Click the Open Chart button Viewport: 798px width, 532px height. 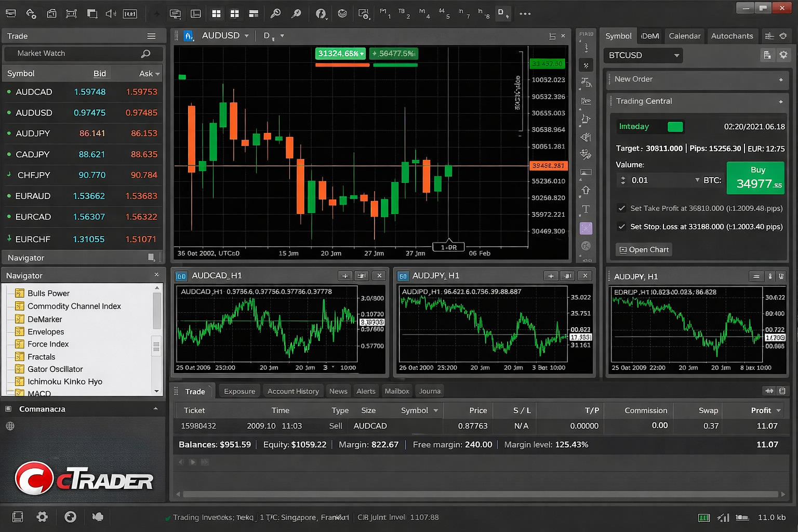[x=644, y=249]
